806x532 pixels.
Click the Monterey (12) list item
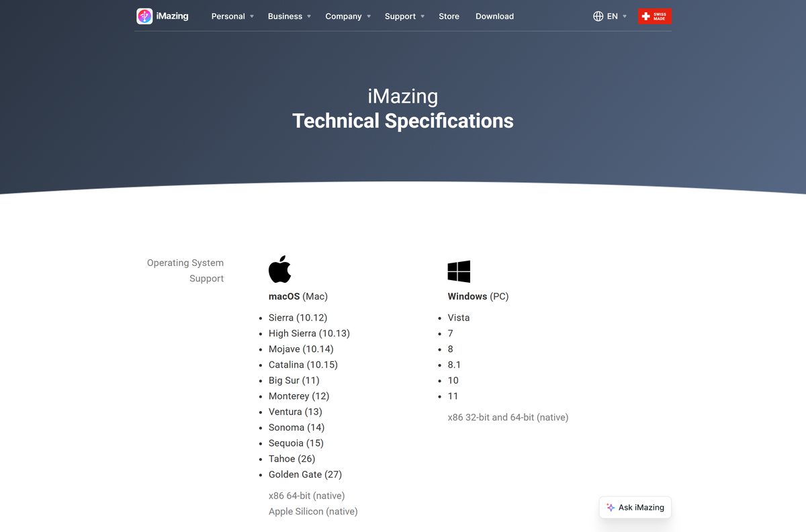(299, 396)
